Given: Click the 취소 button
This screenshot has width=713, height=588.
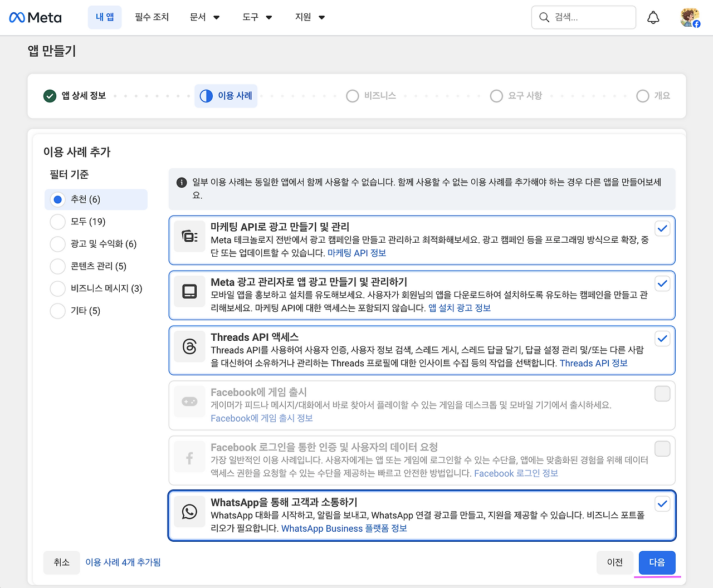Looking at the screenshot, I should (x=62, y=562).
